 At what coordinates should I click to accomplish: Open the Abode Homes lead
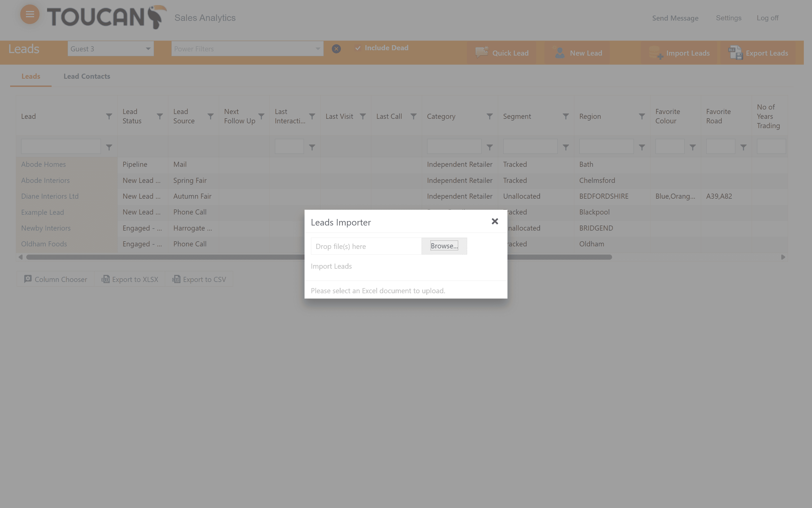43,164
